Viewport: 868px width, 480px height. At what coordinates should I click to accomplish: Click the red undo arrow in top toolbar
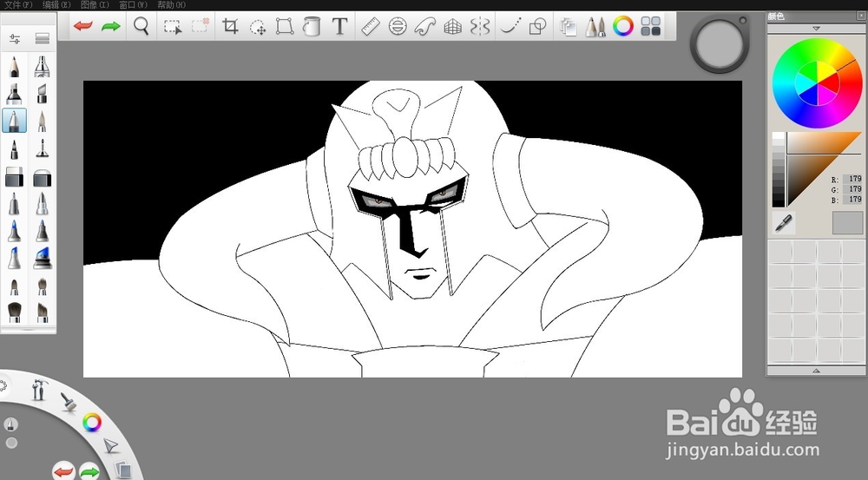click(83, 25)
